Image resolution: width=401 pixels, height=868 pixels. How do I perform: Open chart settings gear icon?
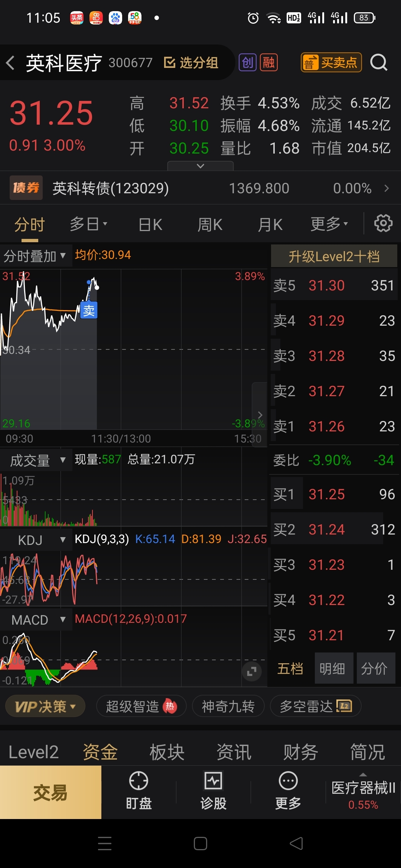[383, 223]
